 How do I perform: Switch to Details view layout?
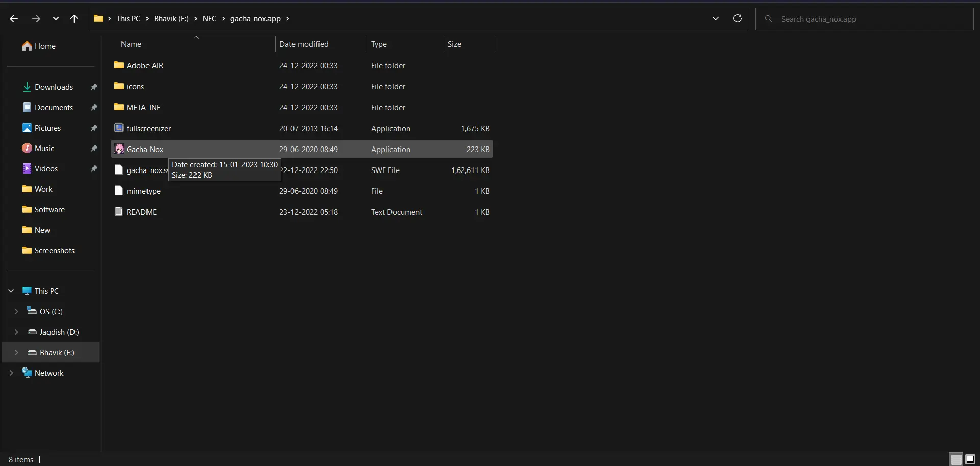(x=956, y=459)
